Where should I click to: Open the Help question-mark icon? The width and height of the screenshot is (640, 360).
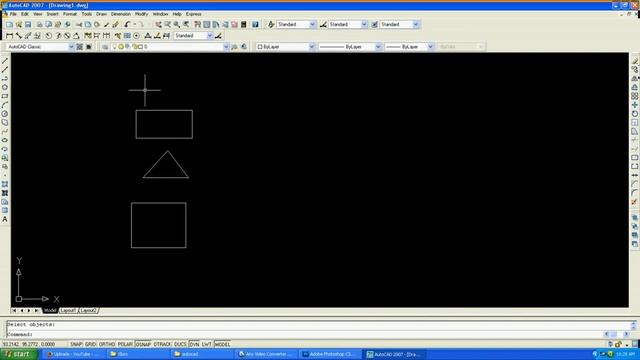[255, 24]
